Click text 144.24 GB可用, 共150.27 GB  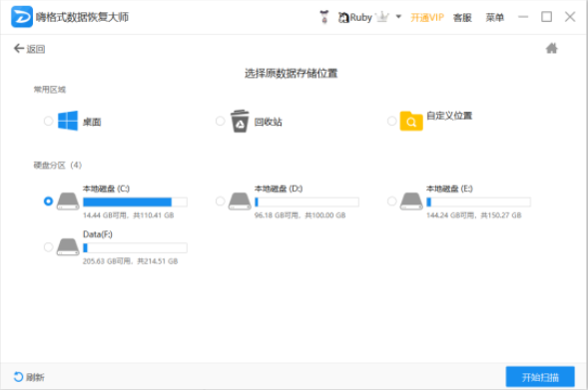pos(474,215)
